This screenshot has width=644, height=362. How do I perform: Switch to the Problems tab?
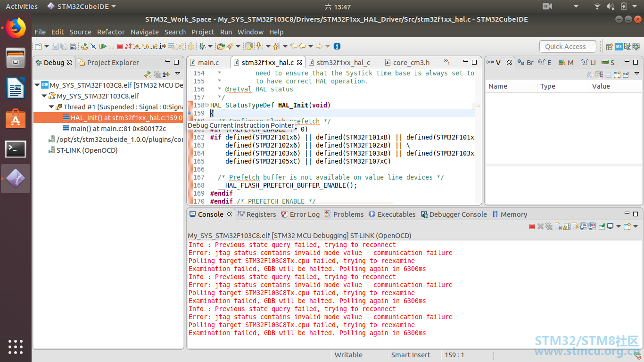coord(344,214)
